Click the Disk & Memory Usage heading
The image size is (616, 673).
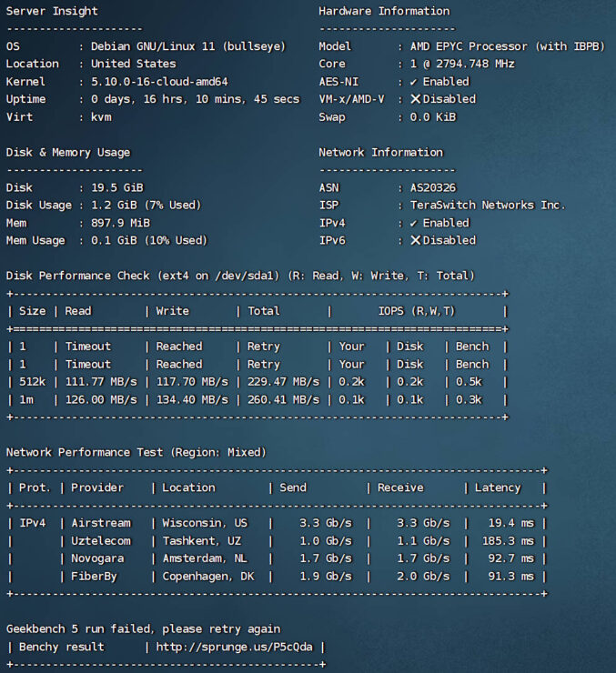point(68,153)
